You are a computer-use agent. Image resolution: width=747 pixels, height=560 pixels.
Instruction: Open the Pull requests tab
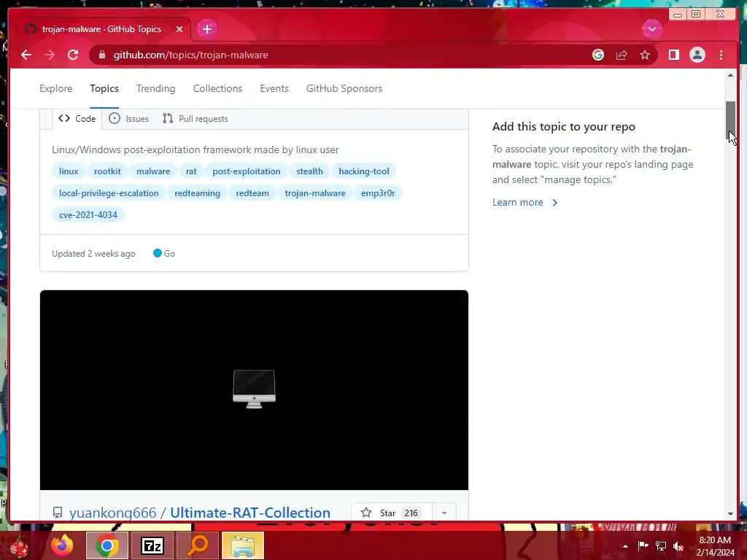tap(196, 119)
